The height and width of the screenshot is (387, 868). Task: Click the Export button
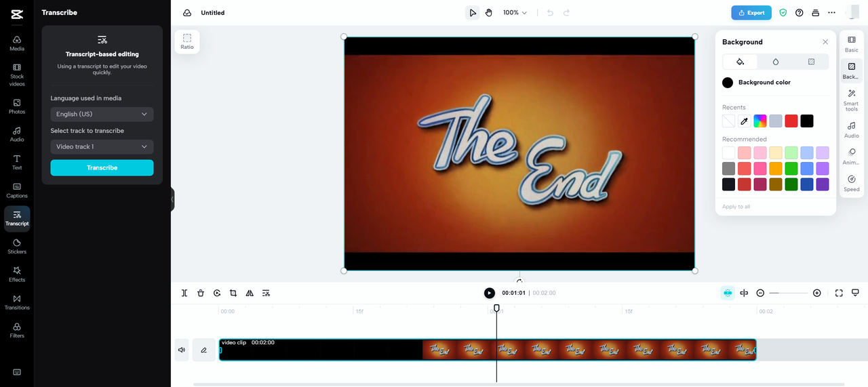pyautogui.click(x=751, y=13)
